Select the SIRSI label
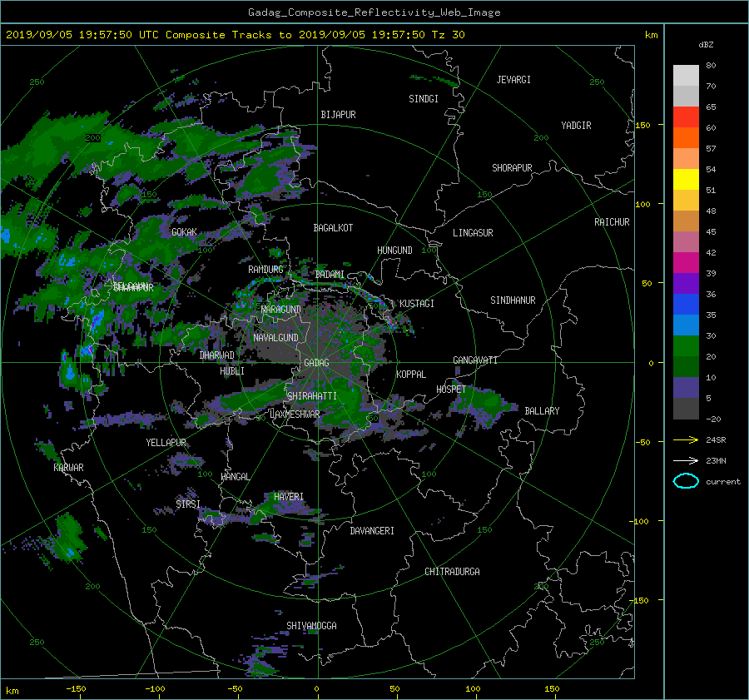Image resolution: width=749 pixels, height=700 pixels. click(x=188, y=504)
